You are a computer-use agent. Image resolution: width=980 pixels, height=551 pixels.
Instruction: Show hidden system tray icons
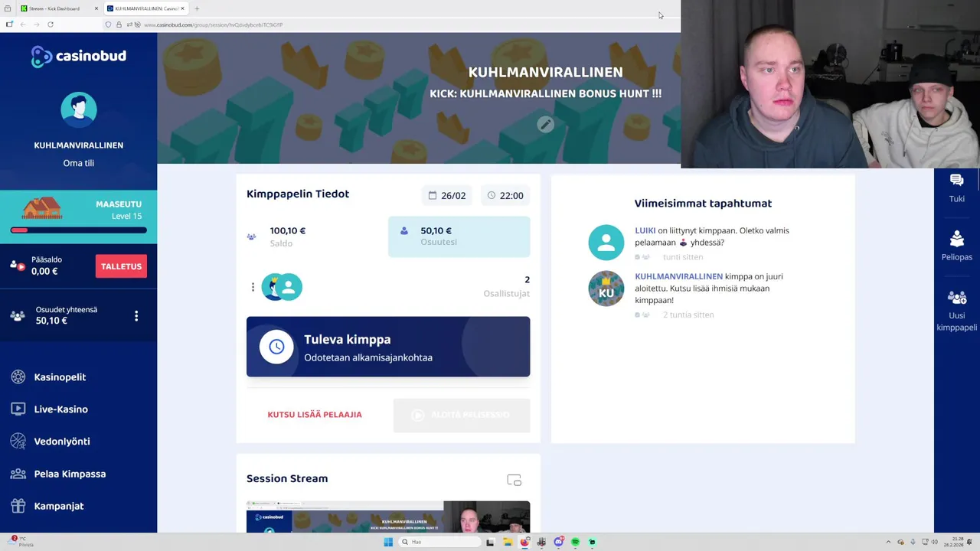click(888, 542)
